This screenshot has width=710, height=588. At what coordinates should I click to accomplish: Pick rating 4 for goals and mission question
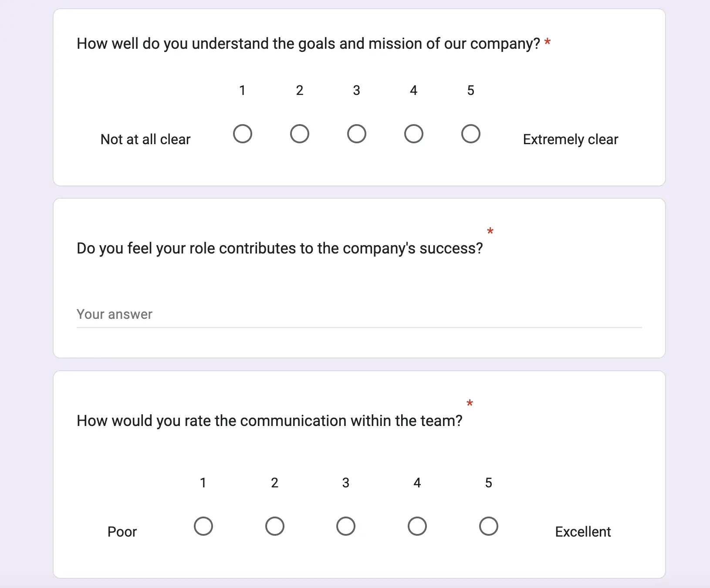pyautogui.click(x=414, y=134)
